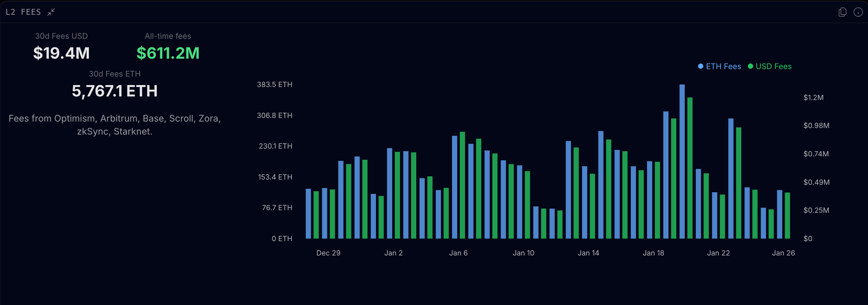868x305 pixels.
Task: Click the $19.4M 30d fees value
Action: pyautogui.click(x=61, y=53)
